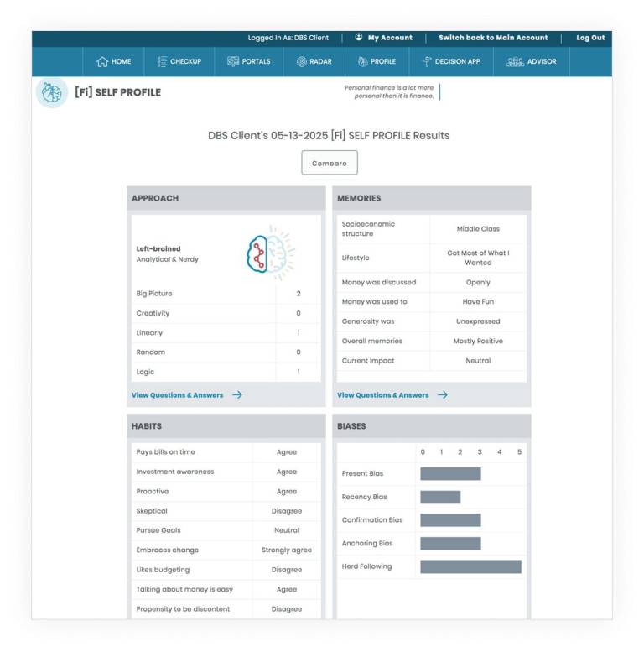Open the Decision App signpost icon

427,61
